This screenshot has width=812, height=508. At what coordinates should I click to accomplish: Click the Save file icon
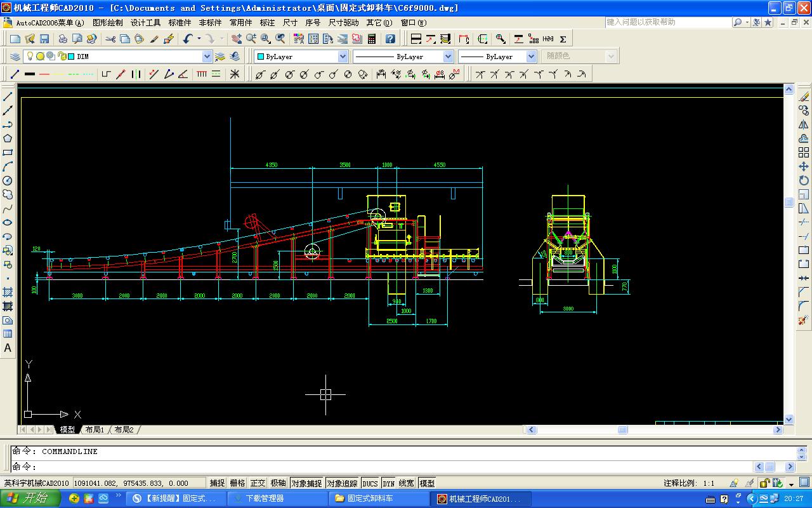pyautogui.click(x=44, y=39)
